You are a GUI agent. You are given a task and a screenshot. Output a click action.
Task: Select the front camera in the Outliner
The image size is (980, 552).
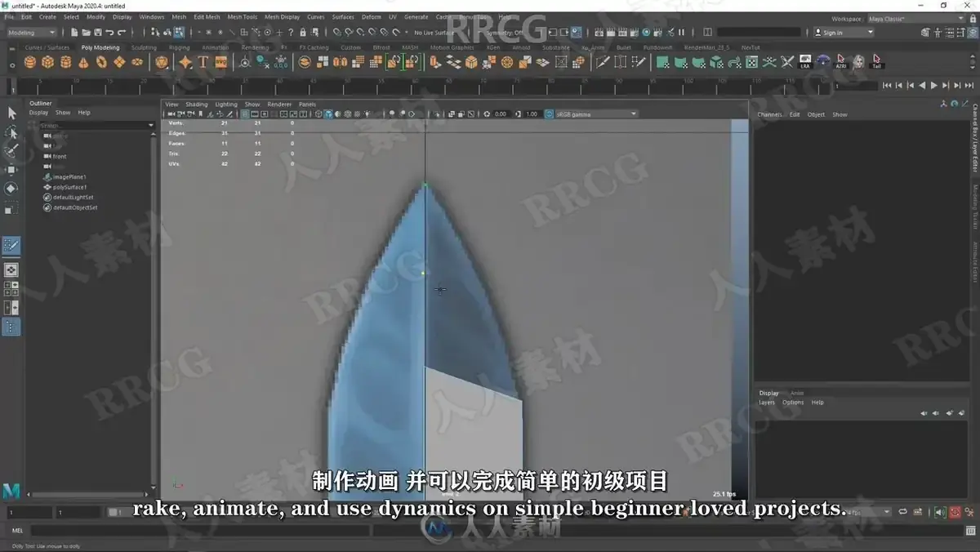pos(60,156)
